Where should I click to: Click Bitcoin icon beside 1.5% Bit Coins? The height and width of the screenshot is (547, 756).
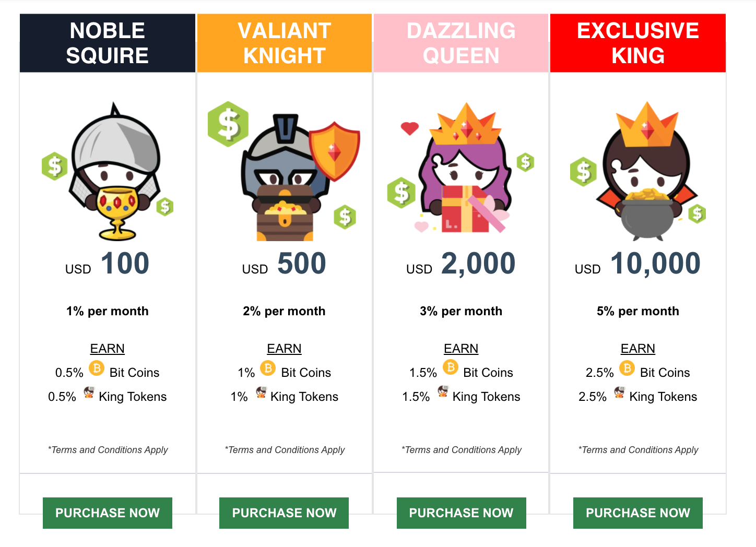(x=451, y=367)
